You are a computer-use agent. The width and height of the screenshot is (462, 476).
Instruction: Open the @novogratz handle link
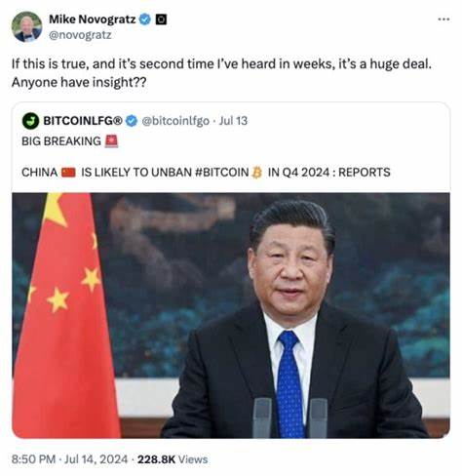click(80, 34)
